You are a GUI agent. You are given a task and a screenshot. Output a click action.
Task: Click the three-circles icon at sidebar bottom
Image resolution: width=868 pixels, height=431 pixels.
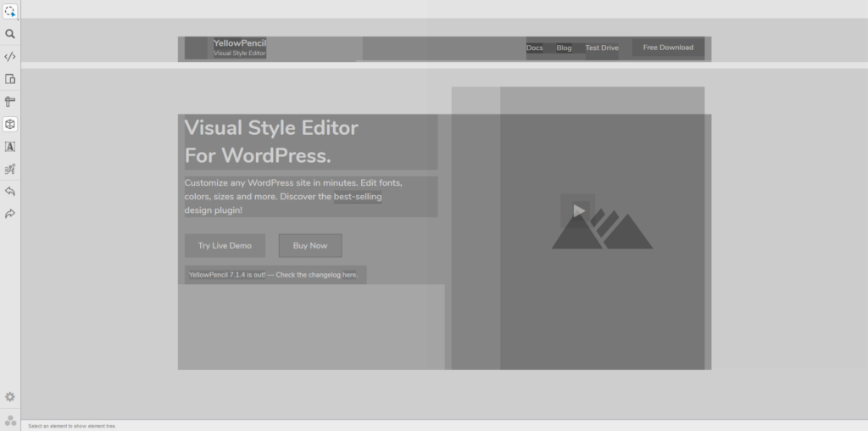(x=10, y=420)
